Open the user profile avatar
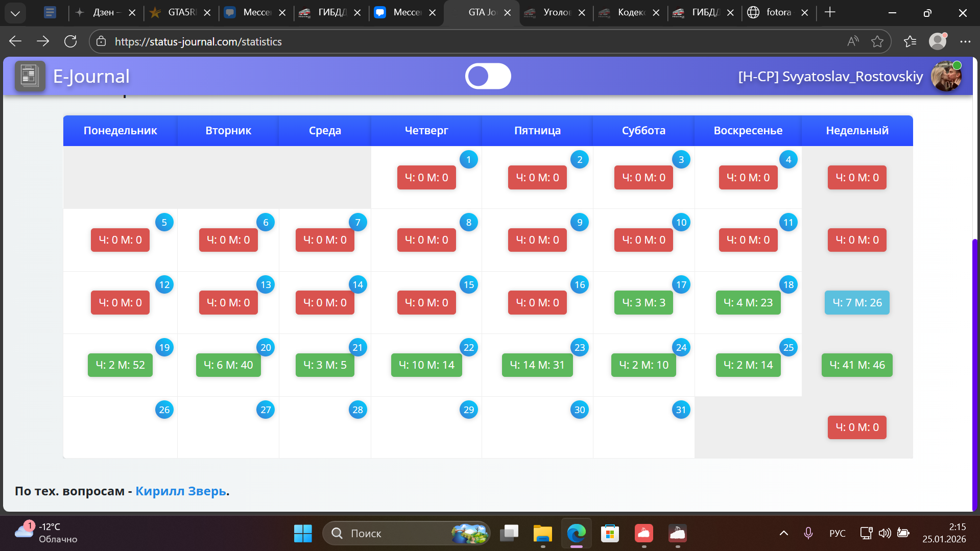The height and width of the screenshot is (551, 980). [x=946, y=77]
